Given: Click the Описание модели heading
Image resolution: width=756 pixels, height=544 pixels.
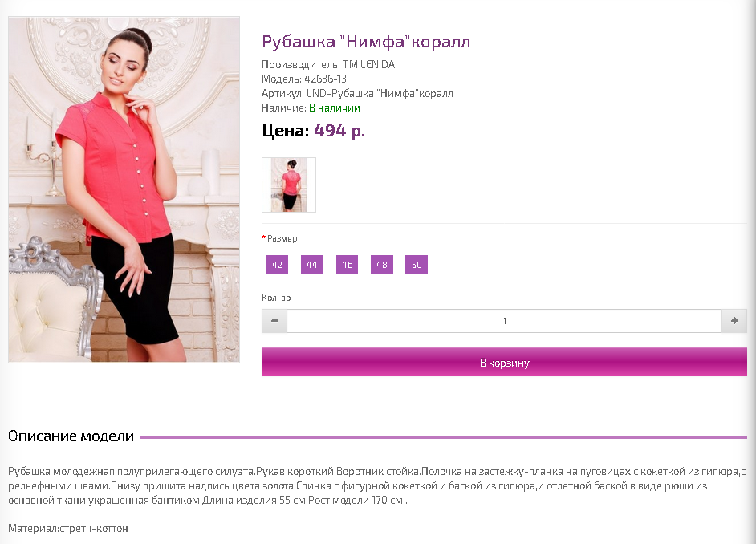Looking at the screenshot, I should pyautogui.click(x=71, y=436).
